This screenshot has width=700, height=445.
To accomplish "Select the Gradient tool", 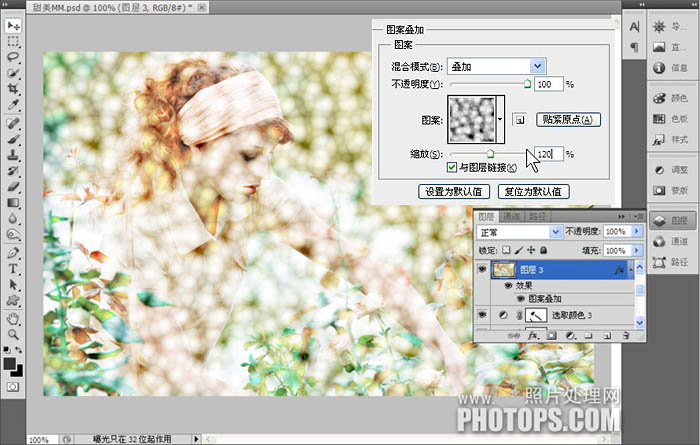I will click(x=13, y=203).
